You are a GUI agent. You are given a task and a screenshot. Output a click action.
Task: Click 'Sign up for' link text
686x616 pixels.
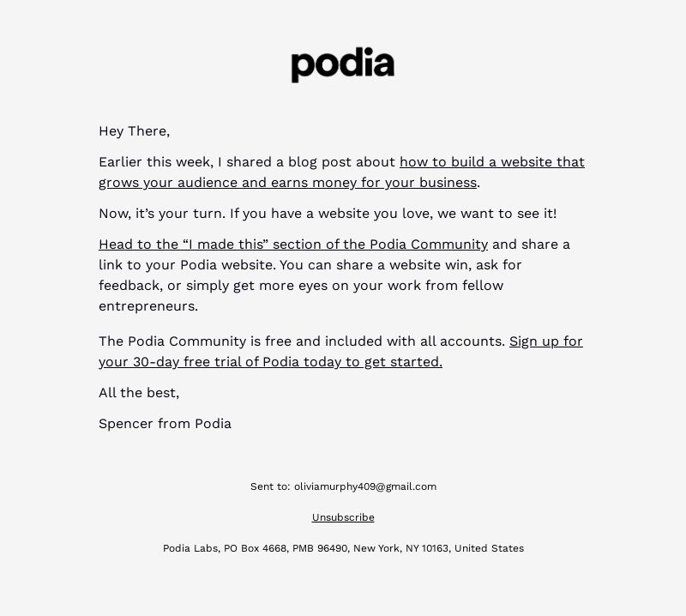[545, 341]
